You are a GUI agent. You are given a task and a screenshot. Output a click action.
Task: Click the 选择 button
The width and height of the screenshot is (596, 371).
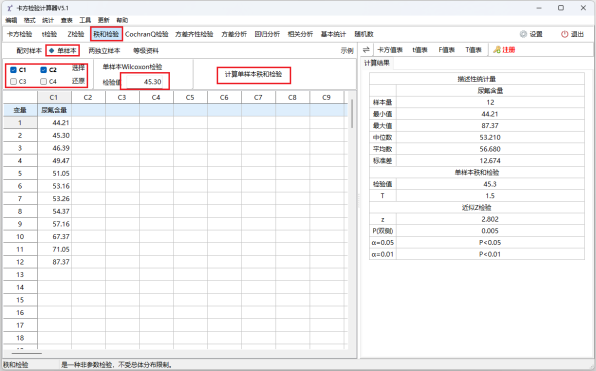[78, 68]
